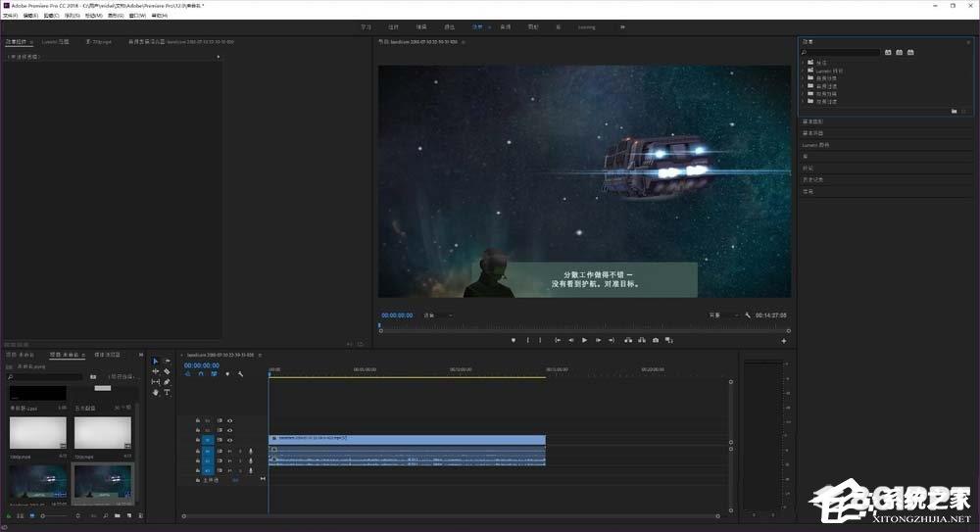Select the Ripple Edit tool
Screen dimensions: 980x532
156,371
